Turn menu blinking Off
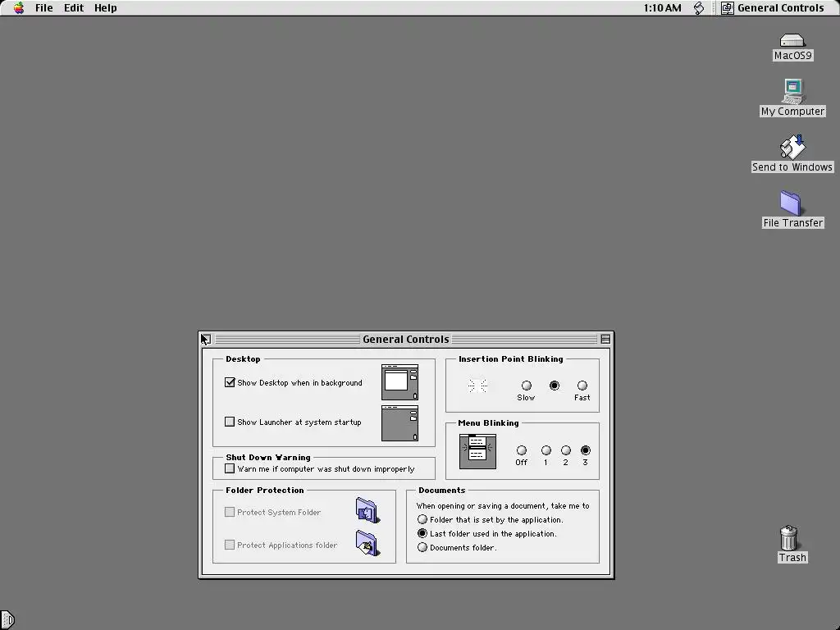The height and width of the screenshot is (630, 840). [521, 450]
